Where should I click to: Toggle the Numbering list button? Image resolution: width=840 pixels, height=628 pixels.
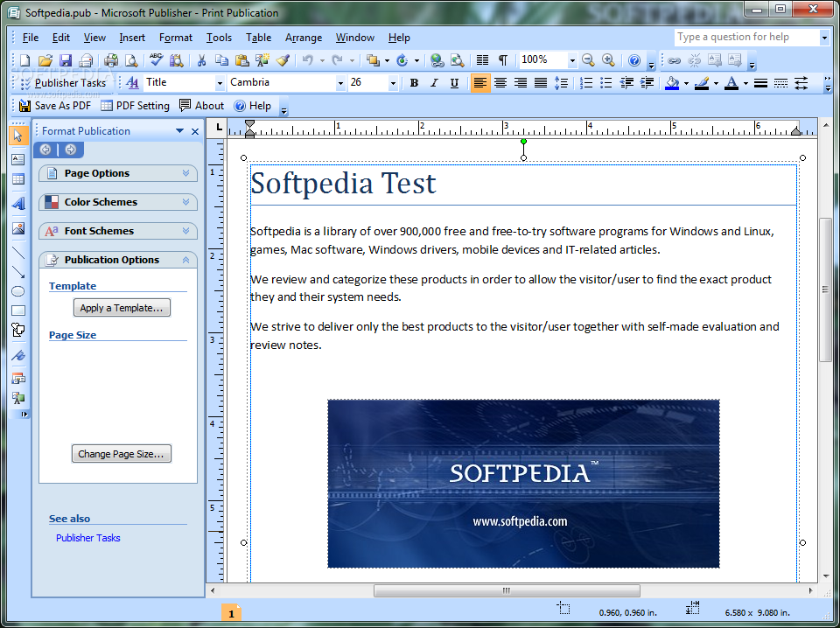point(586,83)
